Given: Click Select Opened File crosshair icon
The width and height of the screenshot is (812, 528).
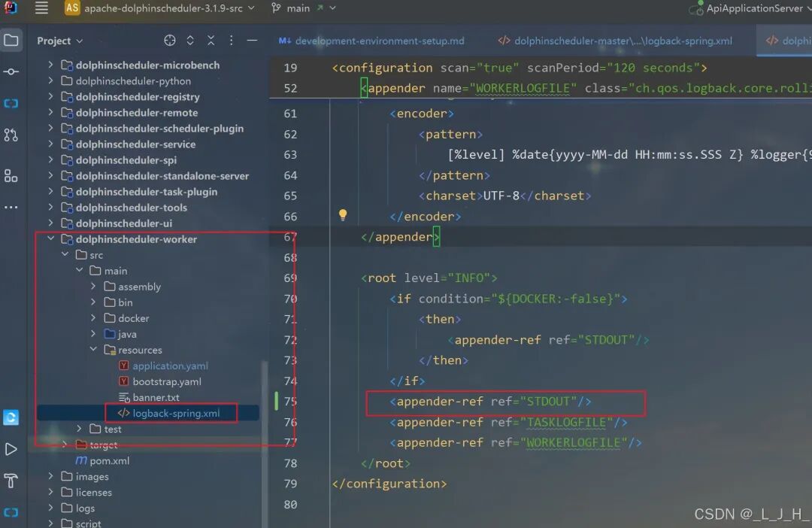Looking at the screenshot, I should (x=170, y=41).
